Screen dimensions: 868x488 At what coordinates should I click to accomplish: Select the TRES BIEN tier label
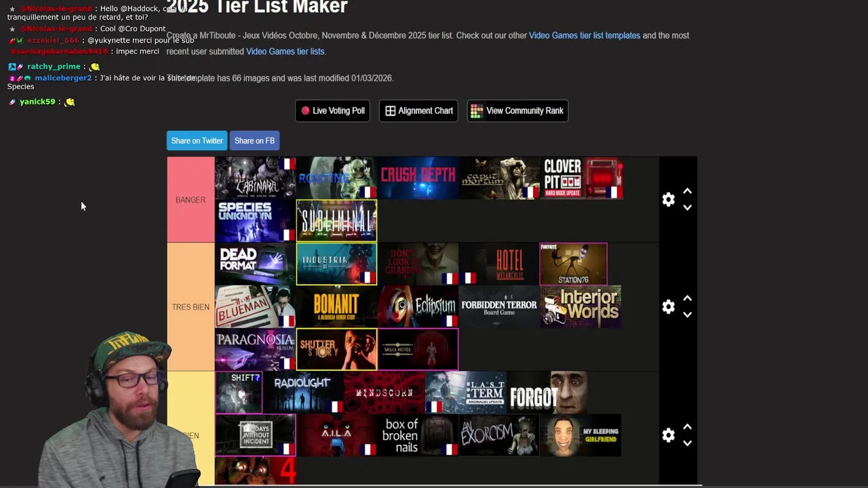(191, 307)
